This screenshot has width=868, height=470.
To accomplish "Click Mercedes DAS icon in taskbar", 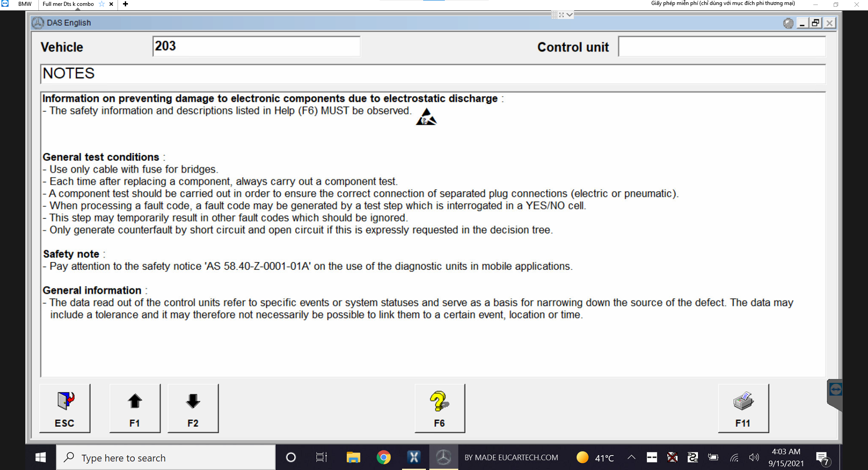I will [x=443, y=457].
